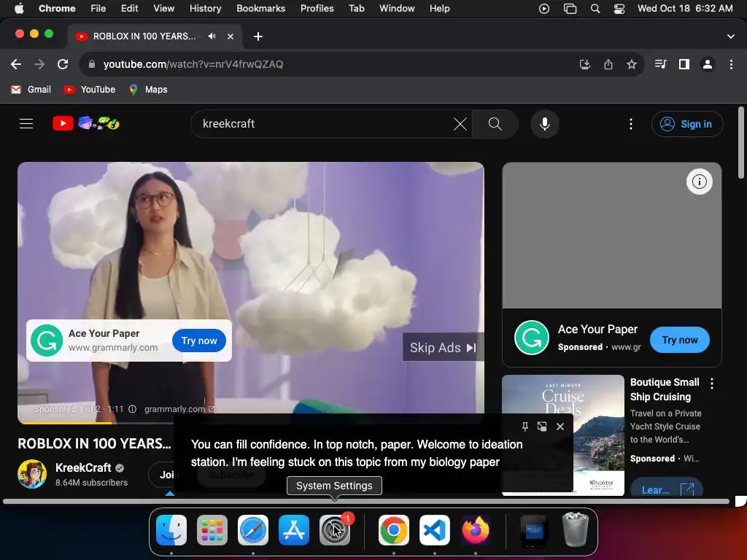Screen dimensions: 747x560
Task: Click Try now on video ad overlay
Action: point(199,341)
